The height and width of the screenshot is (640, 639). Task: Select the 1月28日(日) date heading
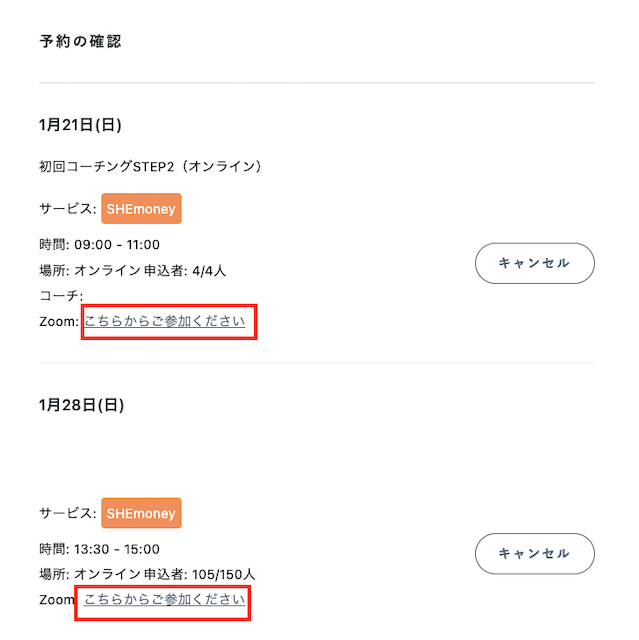[x=80, y=405]
